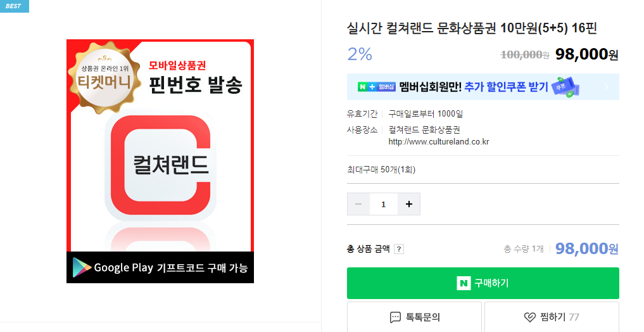The height and width of the screenshot is (332, 644).
Task: Click the product title 컬쳐랜드 문화상품권 10만원
Action: click(x=472, y=28)
